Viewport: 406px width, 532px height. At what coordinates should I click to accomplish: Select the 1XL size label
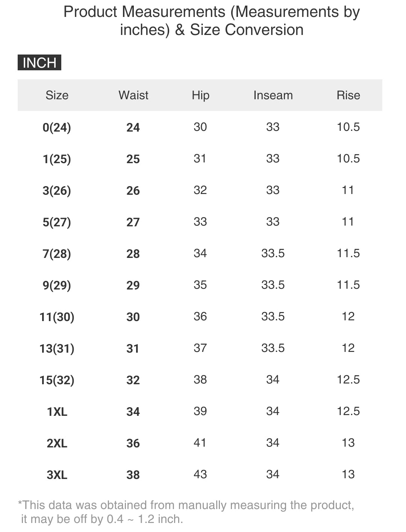pos(57,412)
